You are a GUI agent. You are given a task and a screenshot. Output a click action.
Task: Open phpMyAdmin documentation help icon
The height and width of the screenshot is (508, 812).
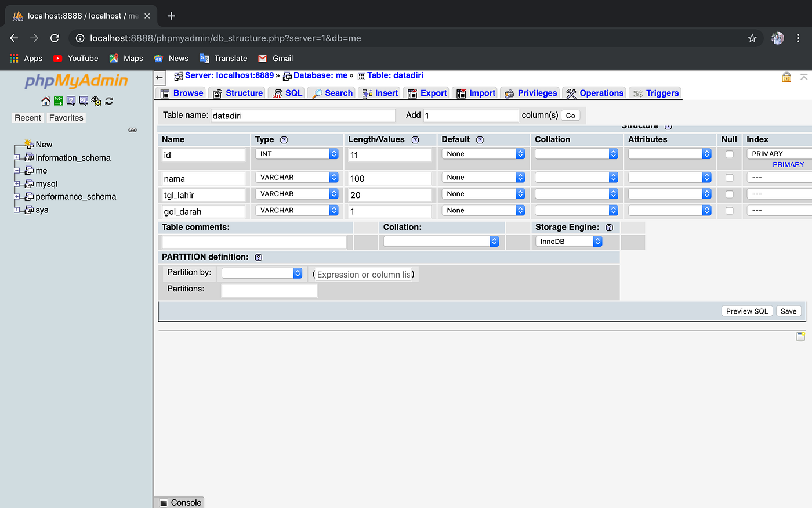coord(71,100)
